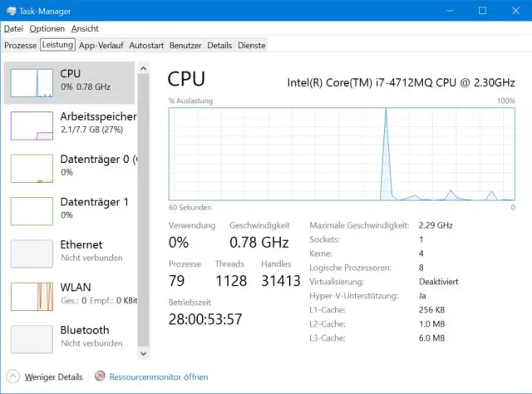Select the WLAN network graph

[x=32, y=294]
